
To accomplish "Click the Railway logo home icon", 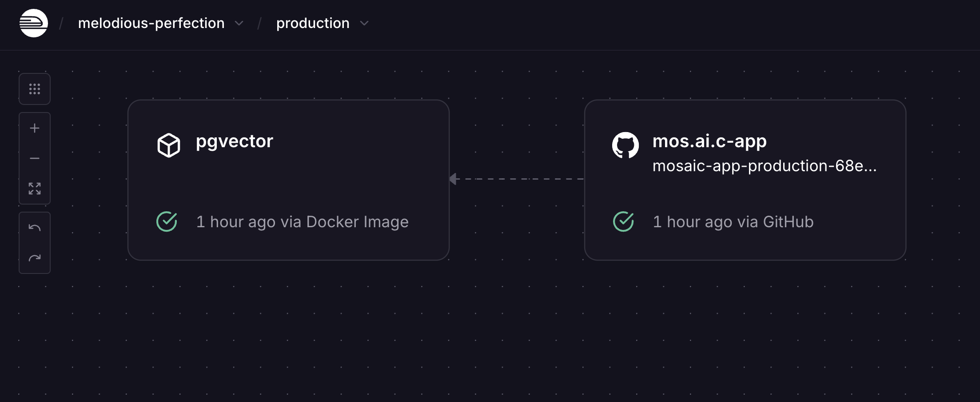I will click(x=34, y=23).
